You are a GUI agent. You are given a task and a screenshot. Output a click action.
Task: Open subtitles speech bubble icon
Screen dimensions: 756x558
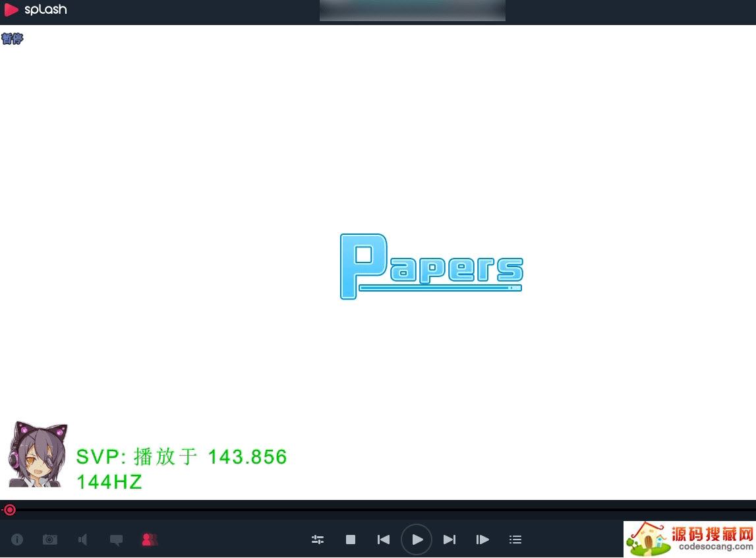point(116,540)
